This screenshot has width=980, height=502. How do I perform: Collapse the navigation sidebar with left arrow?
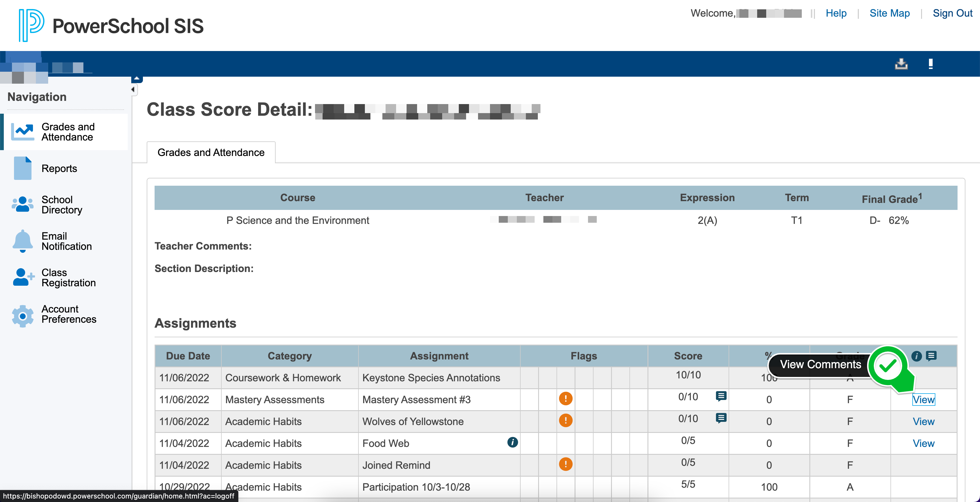pyautogui.click(x=133, y=90)
